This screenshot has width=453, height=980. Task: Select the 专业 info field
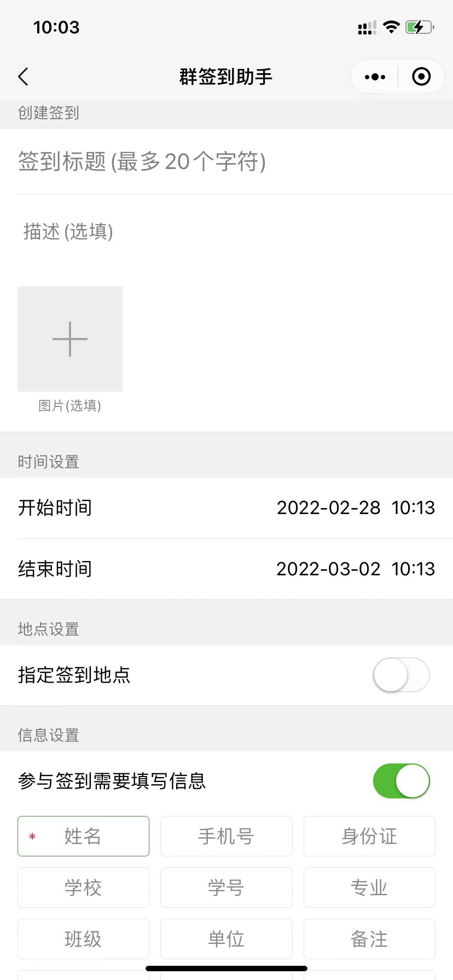[x=369, y=888]
